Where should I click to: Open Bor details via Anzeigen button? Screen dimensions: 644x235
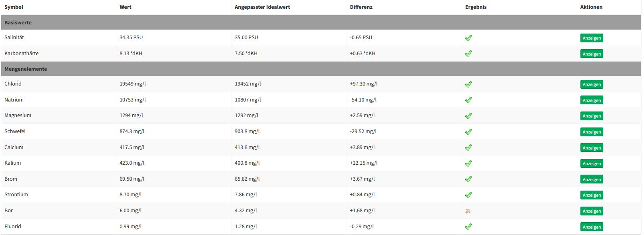592,211
